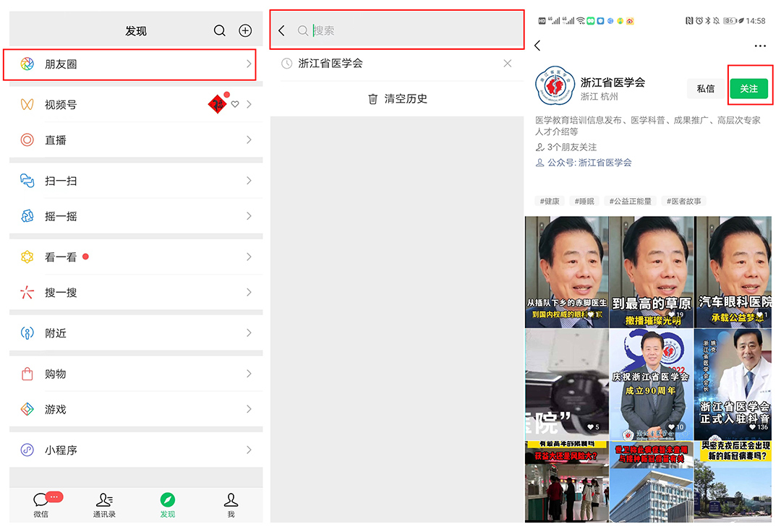The image size is (781, 532).
Task: Remove 浙江省医学会 from search history
Action: coord(507,63)
